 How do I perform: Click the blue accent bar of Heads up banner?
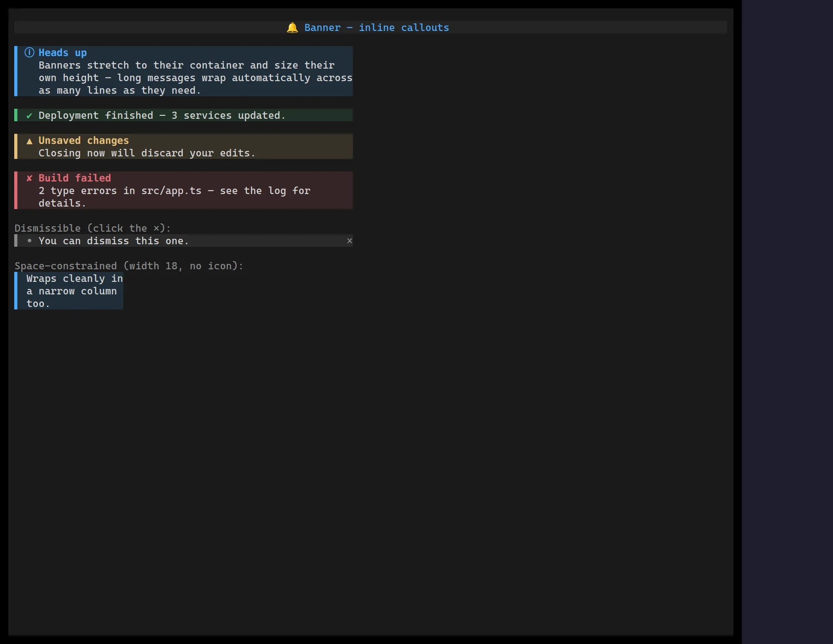coord(16,71)
